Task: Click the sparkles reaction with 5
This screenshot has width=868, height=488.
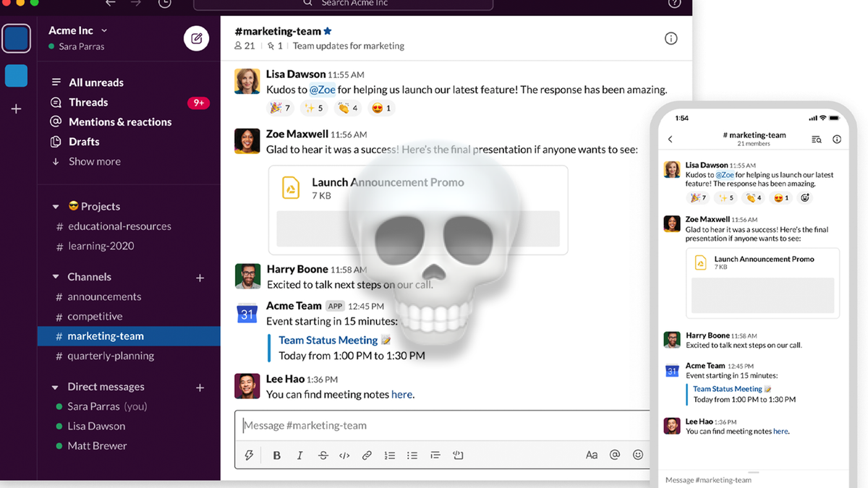Action: 314,108
